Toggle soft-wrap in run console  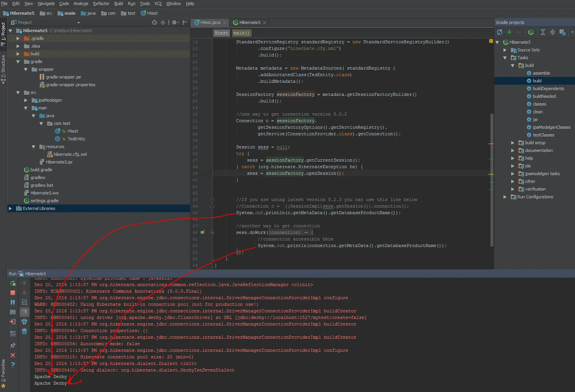click(x=24, y=302)
